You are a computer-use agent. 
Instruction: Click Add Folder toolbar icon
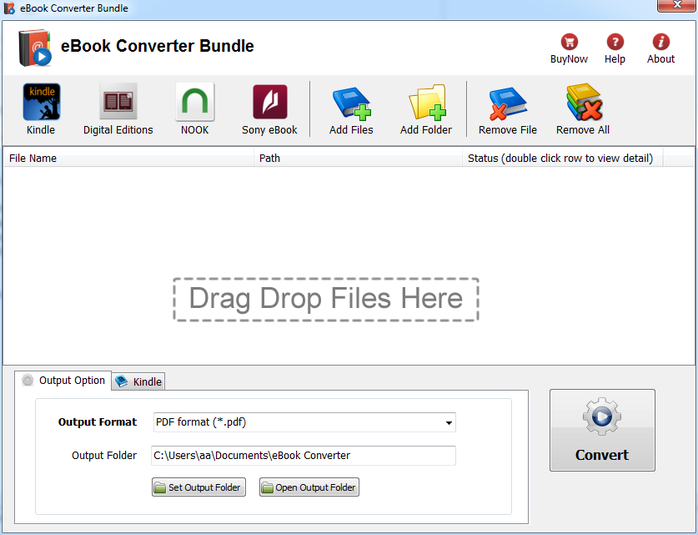pos(427,103)
